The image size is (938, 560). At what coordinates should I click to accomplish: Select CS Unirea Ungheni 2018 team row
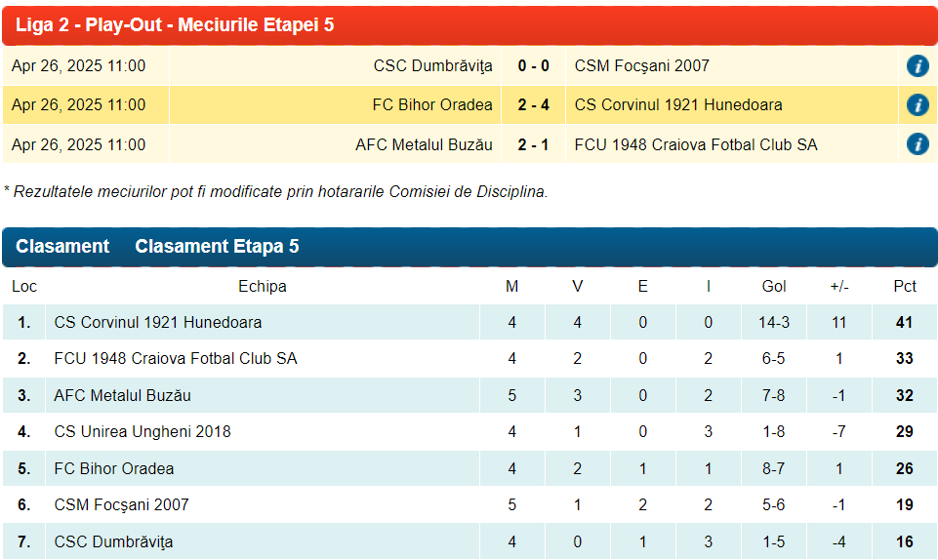point(143,431)
